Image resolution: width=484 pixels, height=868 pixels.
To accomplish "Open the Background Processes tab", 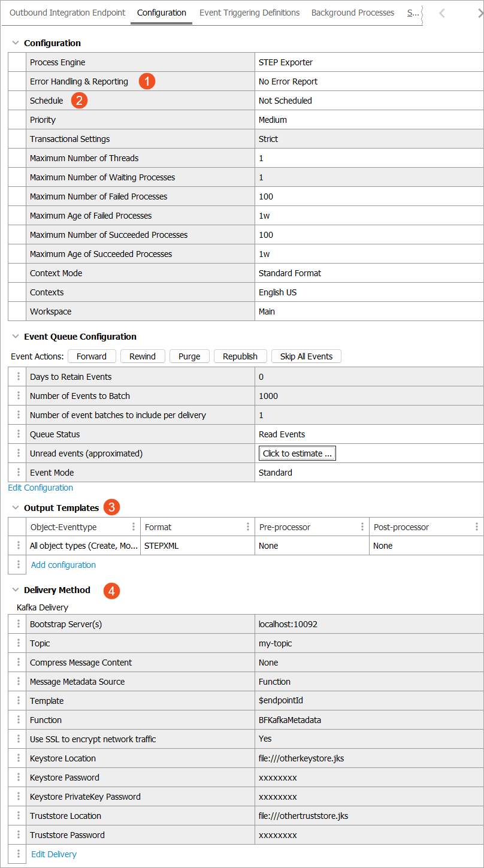I will pos(353,13).
